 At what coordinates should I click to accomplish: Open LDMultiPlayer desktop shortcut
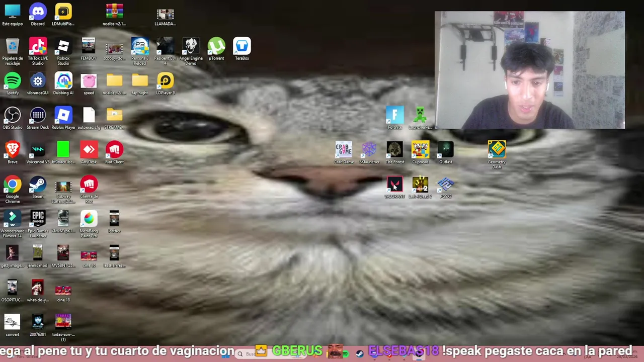[63, 14]
